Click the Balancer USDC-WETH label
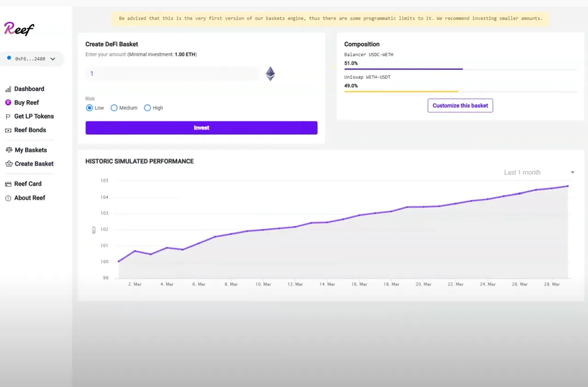The image size is (588, 387). tap(369, 55)
